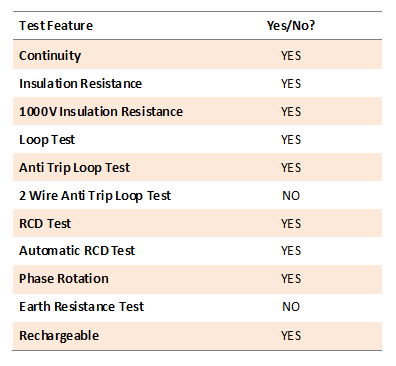The height and width of the screenshot is (366, 396).
Task: Click the Yes/No? column header
Action: coord(291,26)
